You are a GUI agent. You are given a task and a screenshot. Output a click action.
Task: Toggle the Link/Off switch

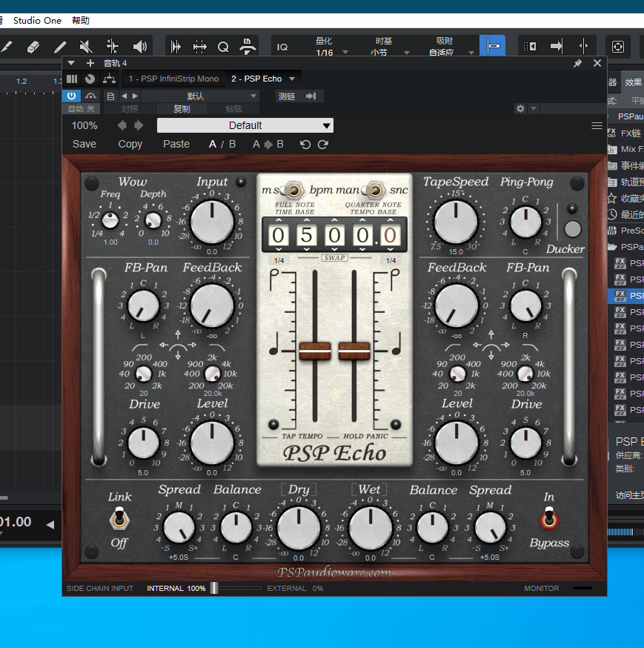click(x=119, y=519)
